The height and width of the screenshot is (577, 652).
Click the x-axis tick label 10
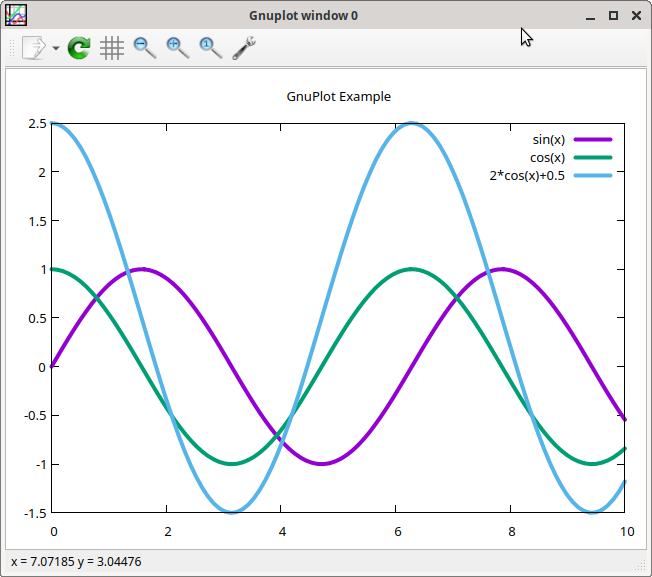click(x=627, y=532)
